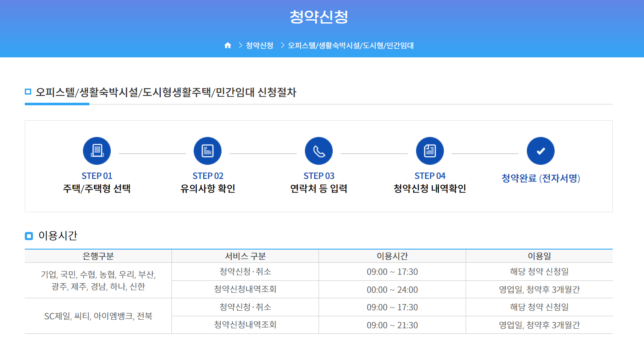Select the 00:00 ~ 24:00 time slot row

(392, 289)
